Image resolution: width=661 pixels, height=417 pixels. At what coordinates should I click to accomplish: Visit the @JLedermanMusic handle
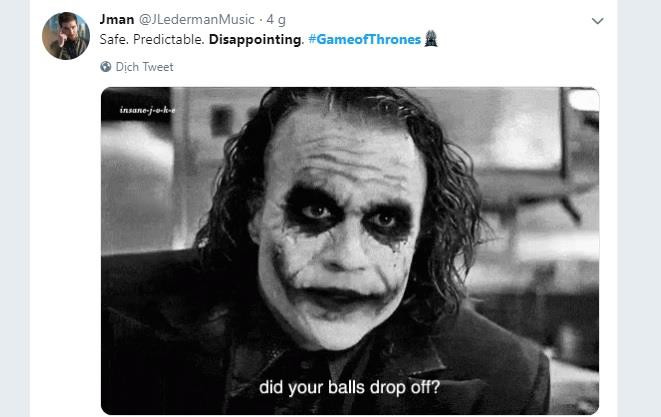pyautogui.click(x=196, y=19)
